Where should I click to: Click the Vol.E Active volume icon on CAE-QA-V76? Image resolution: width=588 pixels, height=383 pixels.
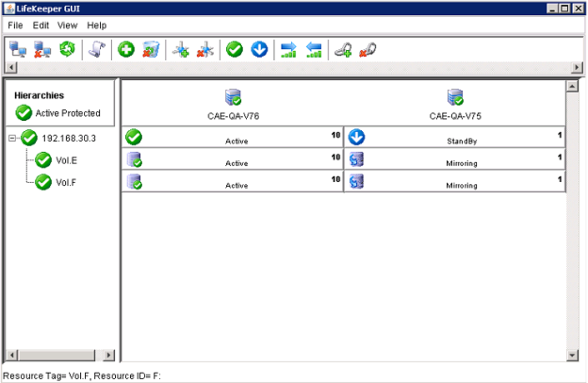click(x=134, y=159)
